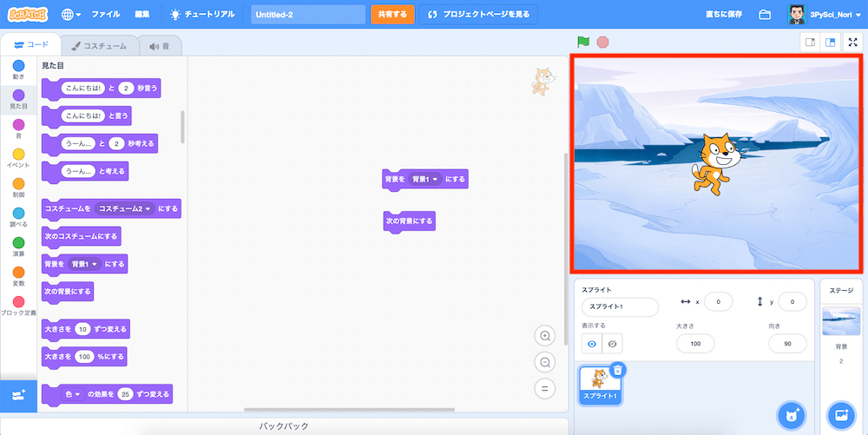The image size is (868, 435).
Task: Open the バックパック backpack panel
Action: click(284, 426)
